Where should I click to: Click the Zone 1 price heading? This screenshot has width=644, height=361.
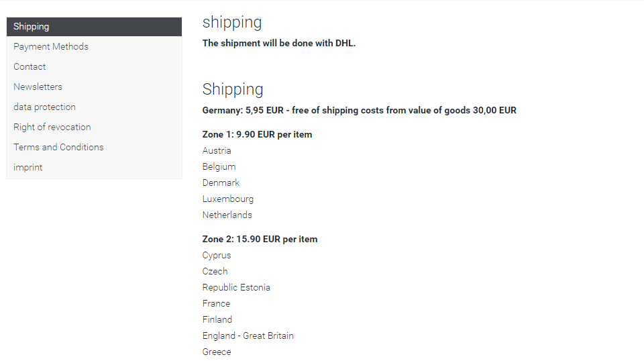[x=257, y=135]
